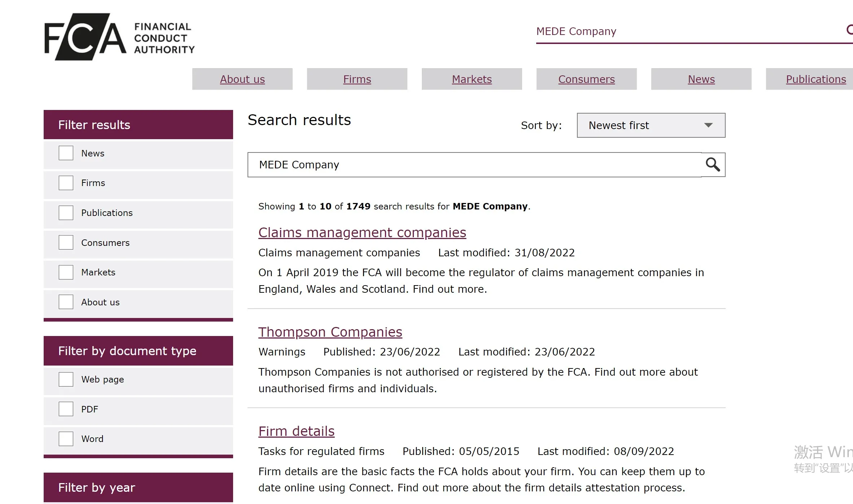The height and width of the screenshot is (504, 853).
Task: Click the Filter by year panel header
Action: point(138,487)
